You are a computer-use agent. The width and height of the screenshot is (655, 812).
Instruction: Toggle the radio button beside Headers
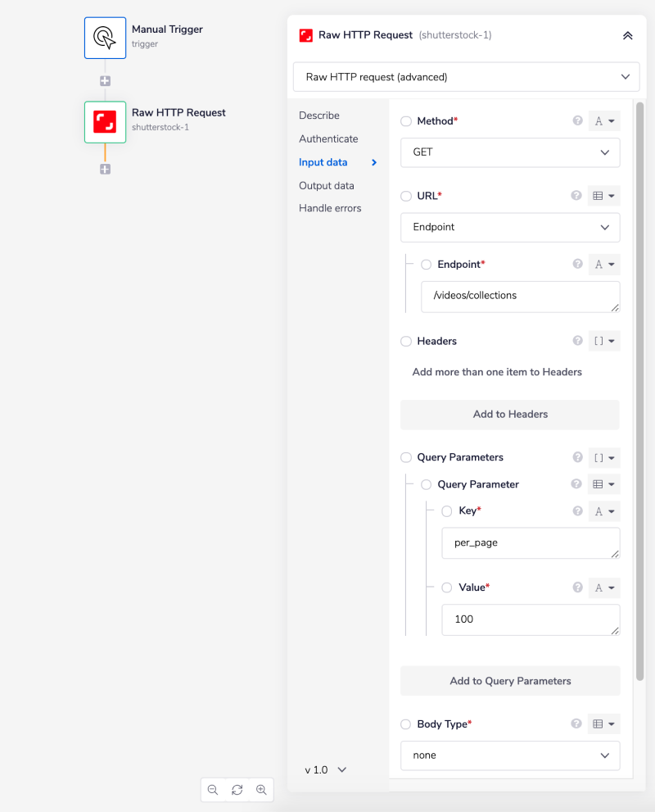click(x=406, y=341)
